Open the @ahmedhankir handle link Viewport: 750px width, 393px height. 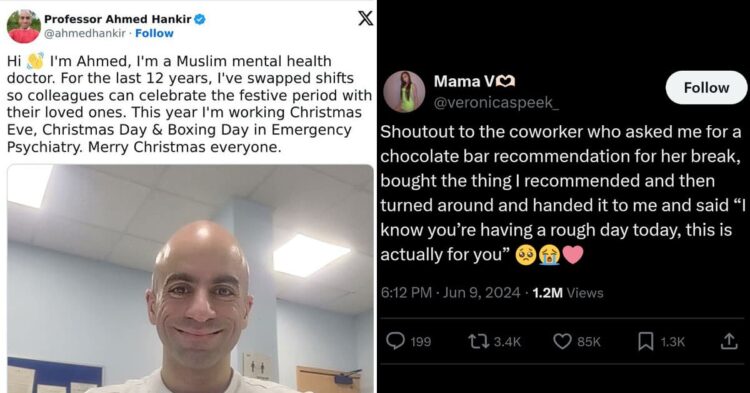(85, 33)
